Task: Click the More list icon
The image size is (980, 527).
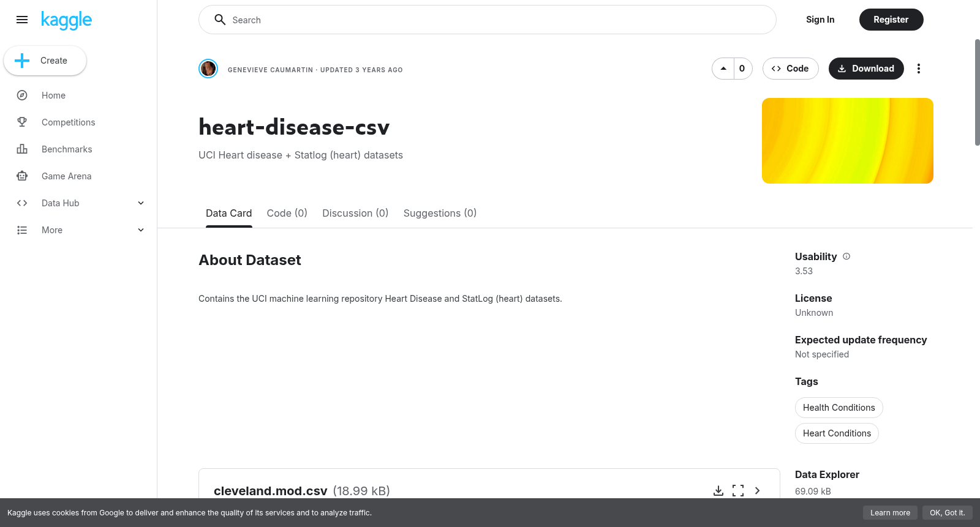Action: click(22, 230)
